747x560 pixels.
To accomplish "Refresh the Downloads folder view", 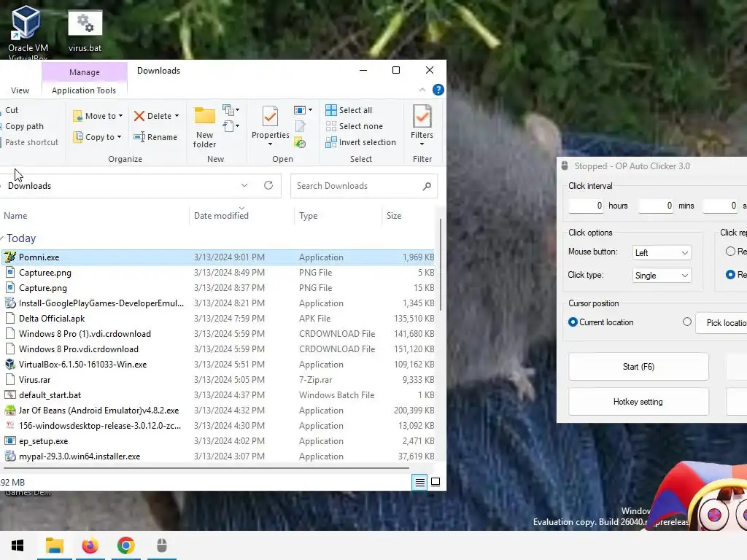I will pos(268,185).
